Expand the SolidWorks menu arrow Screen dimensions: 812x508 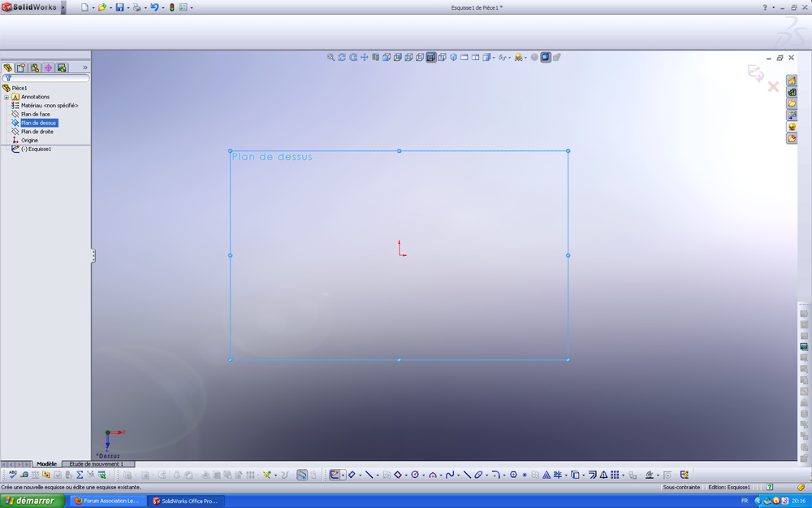(x=63, y=7)
